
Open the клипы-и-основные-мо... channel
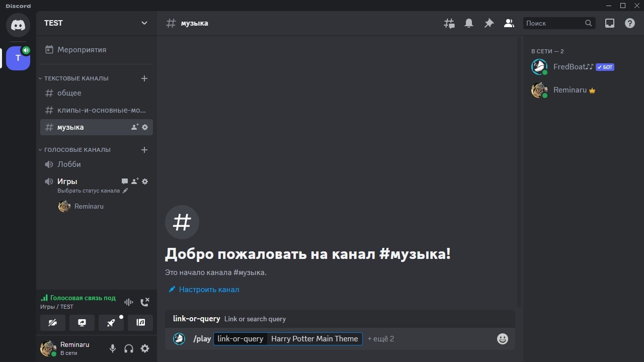click(97, 110)
